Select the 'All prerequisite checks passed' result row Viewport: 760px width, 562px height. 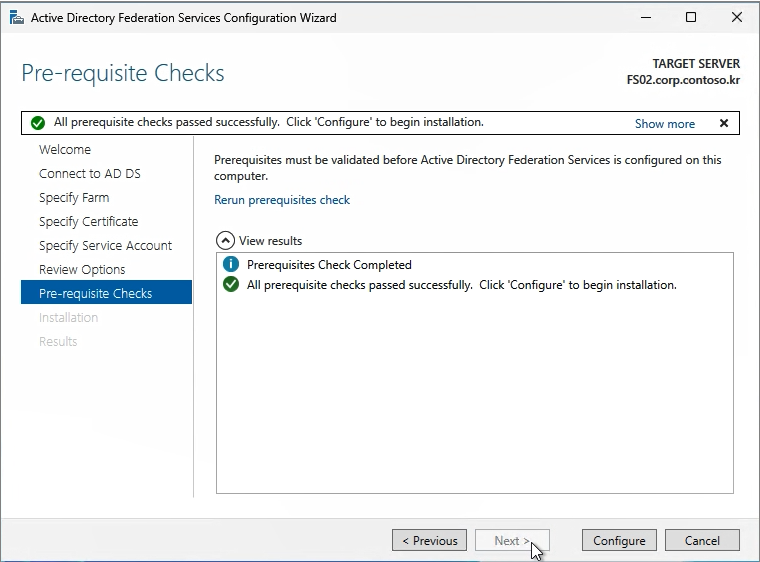tap(461, 285)
